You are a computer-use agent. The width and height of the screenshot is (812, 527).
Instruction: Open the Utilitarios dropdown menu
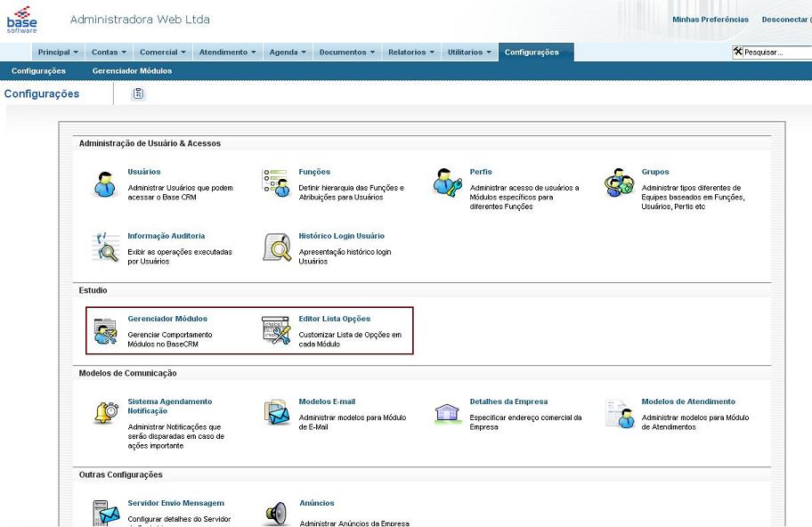tap(469, 53)
